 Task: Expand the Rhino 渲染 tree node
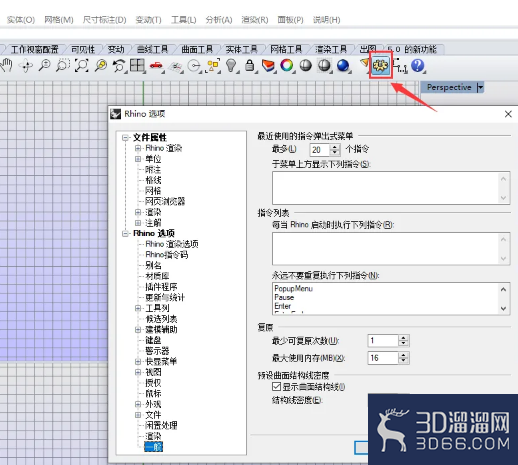click(138, 148)
